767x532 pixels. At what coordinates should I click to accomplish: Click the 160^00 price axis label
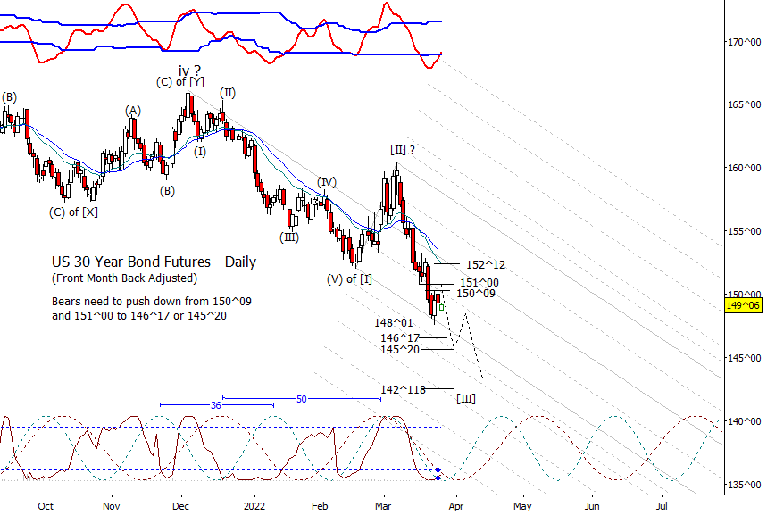click(x=745, y=168)
